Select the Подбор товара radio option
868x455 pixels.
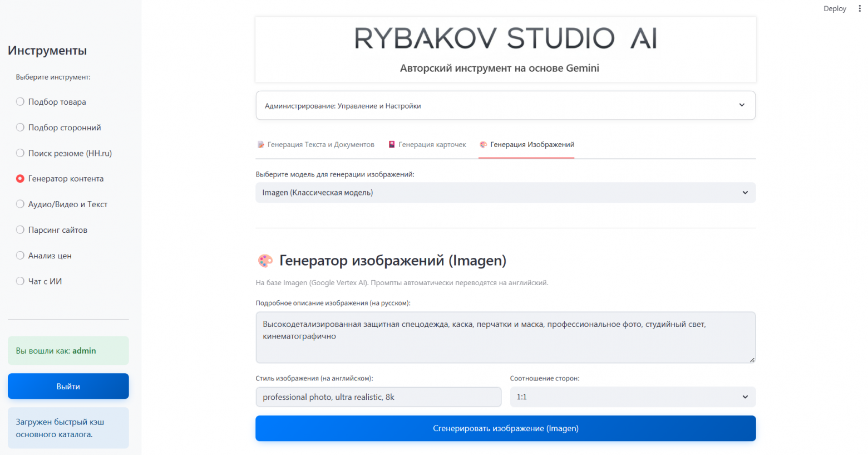51,102
